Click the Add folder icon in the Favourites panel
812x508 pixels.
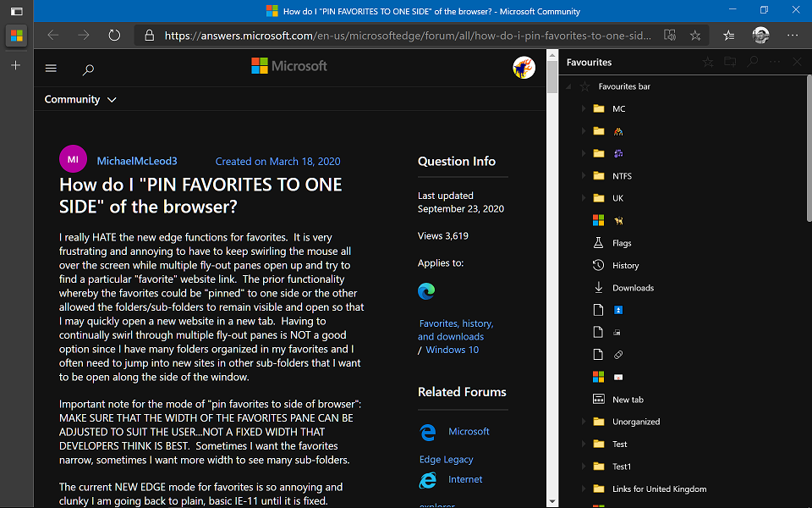click(x=730, y=62)
